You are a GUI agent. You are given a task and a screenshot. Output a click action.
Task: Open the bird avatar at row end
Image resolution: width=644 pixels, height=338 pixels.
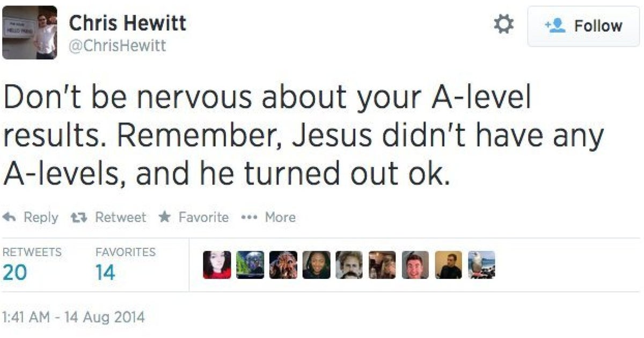click(481, 265)
